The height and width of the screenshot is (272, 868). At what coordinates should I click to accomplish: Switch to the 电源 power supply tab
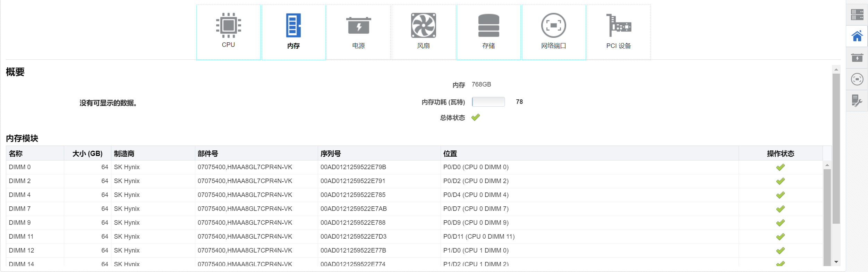coord(358,32)
